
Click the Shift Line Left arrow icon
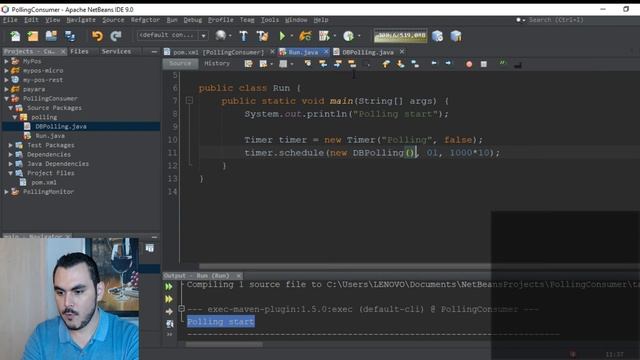[434, 63]
